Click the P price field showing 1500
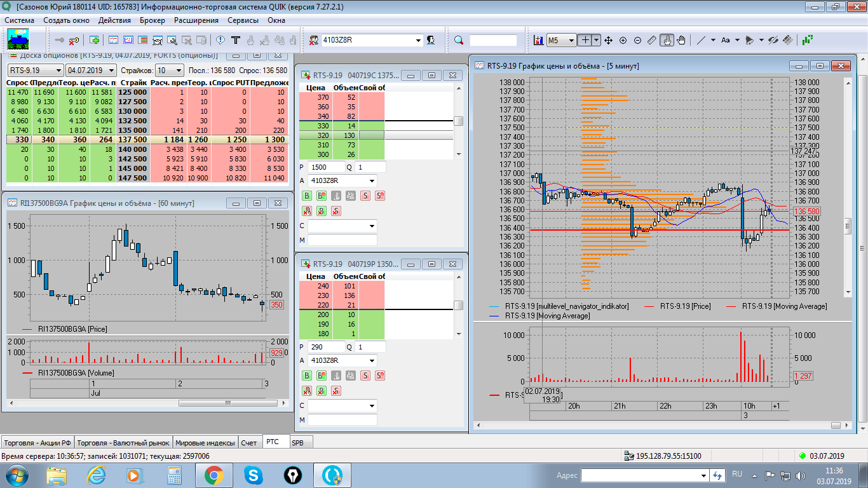868x488 pixels. [x=325, y=166]
